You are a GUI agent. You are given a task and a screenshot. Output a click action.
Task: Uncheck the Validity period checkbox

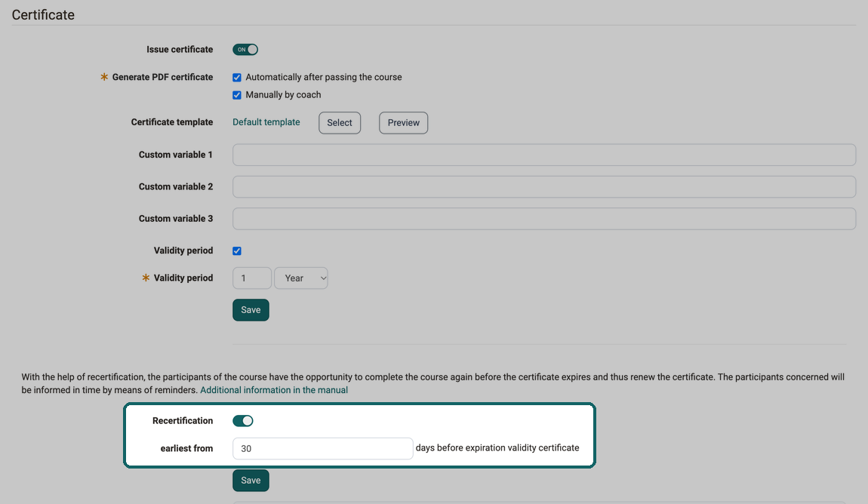coord(237,251)
